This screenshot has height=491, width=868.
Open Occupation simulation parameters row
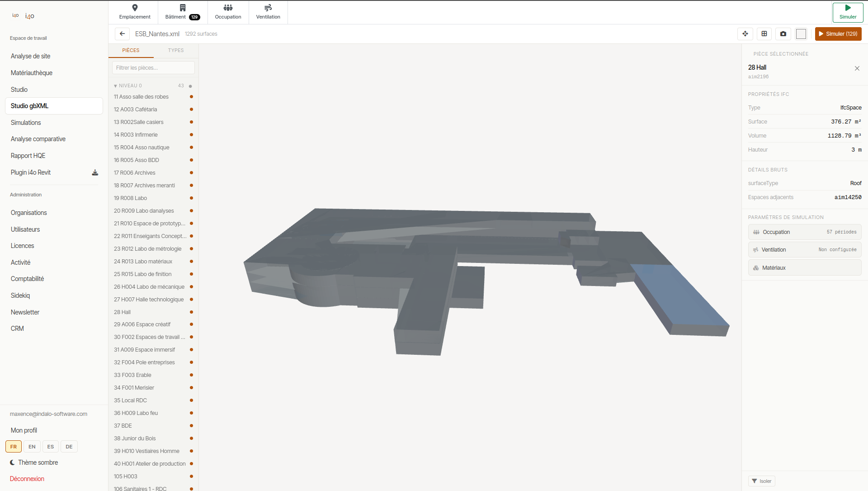click(x=805, y=232)
